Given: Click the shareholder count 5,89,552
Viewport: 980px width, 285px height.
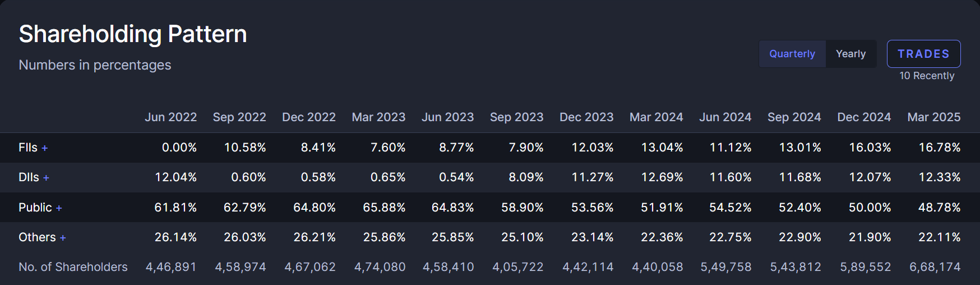Looking at the screenshot, I should [x=866, y=267].
